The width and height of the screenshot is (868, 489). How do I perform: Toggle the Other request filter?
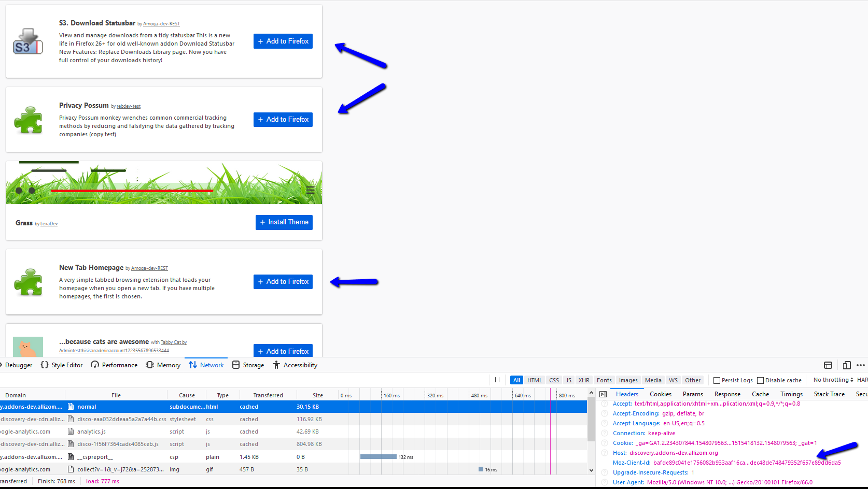[x=692, y=380]
